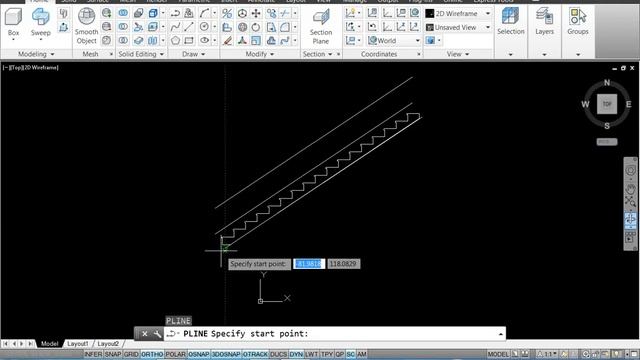640x360 pixels.
Task: Click the Coordinates panel title
Action: 379,54
